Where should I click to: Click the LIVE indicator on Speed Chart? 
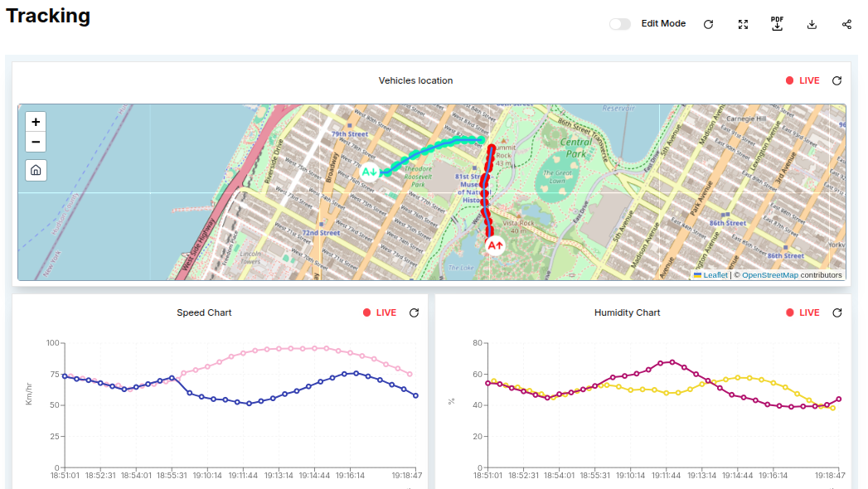[381, 312]
